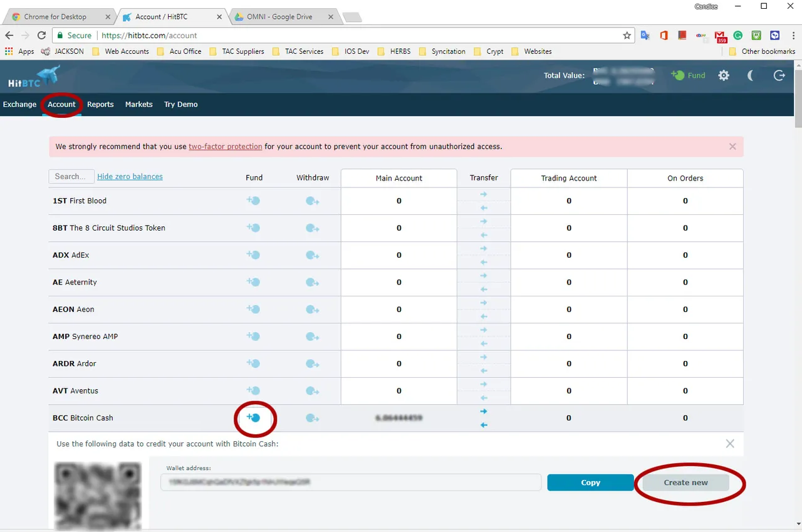Open the TAC Suppliers bookmark folder
This screenshot has height=532, width=802.
coord(237,51)
